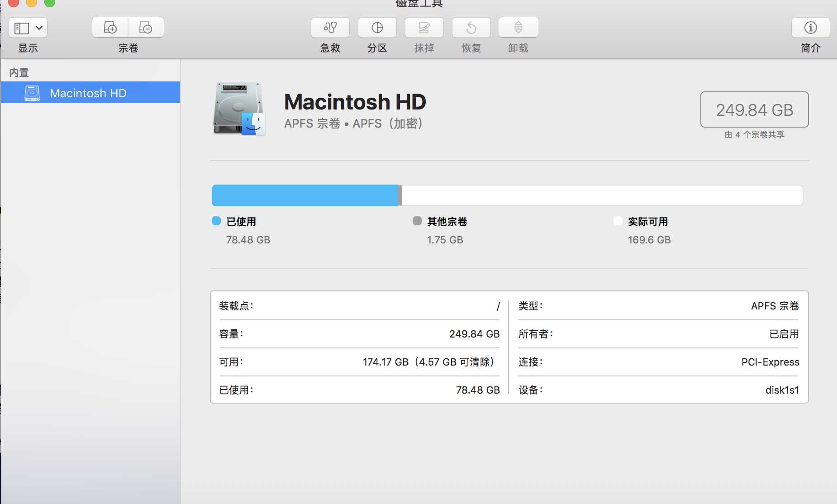Click the 249.84 GB capacity box
The image size is (837, 504).
755,109
